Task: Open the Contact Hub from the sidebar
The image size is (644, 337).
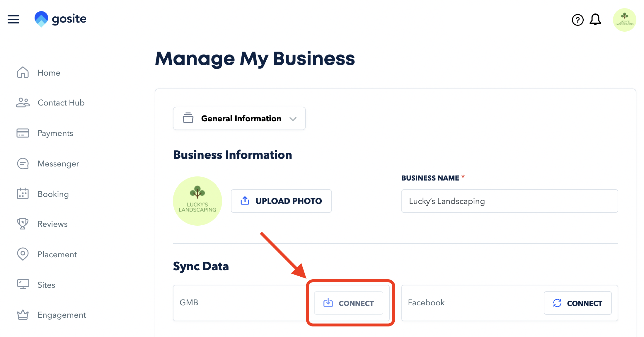Action: pyautogui.click(x=61, y=103)
